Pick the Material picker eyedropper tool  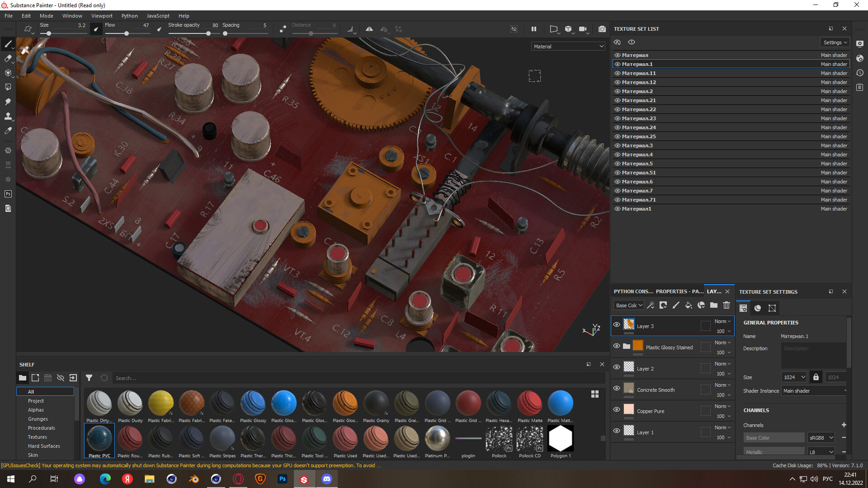coord(8,131)
